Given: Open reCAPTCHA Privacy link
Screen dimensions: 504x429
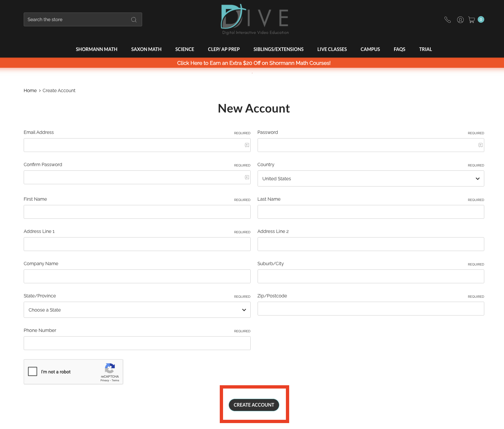Looking at the screenshot, I should tap(105, 380).
